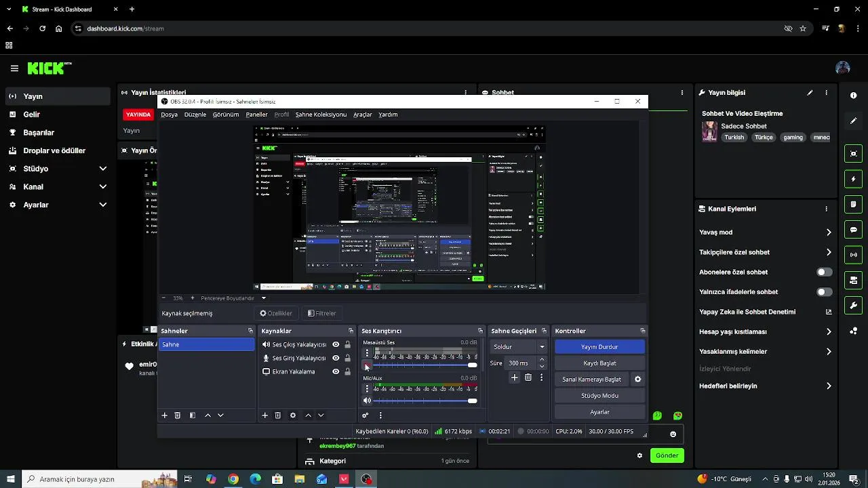Screen dimensions: 868x488
Task: Click chat bubble icon in right sidebar
Action: [853, 230]
